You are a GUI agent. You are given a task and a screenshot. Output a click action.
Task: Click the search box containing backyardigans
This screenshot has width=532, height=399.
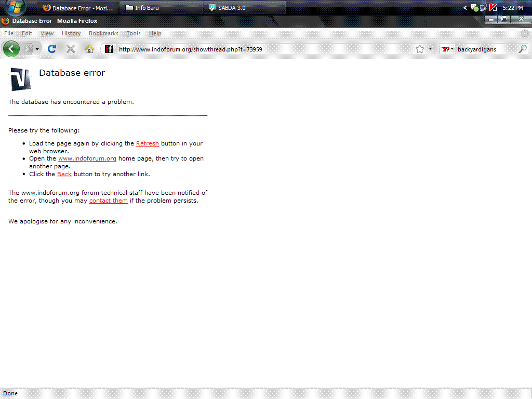point(486,49)
